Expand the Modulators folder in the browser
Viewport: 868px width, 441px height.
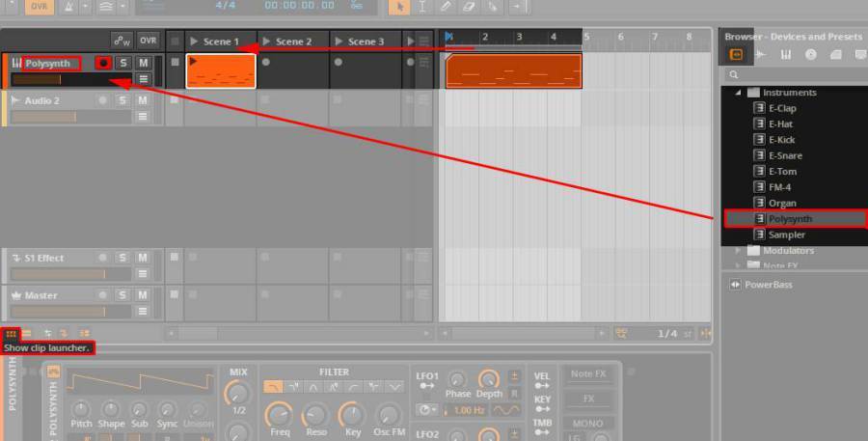pyautogui.click(x=740, y=250)
